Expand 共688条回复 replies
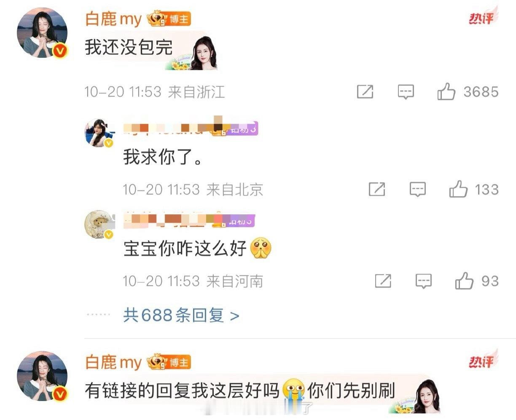 pos(181,315)
